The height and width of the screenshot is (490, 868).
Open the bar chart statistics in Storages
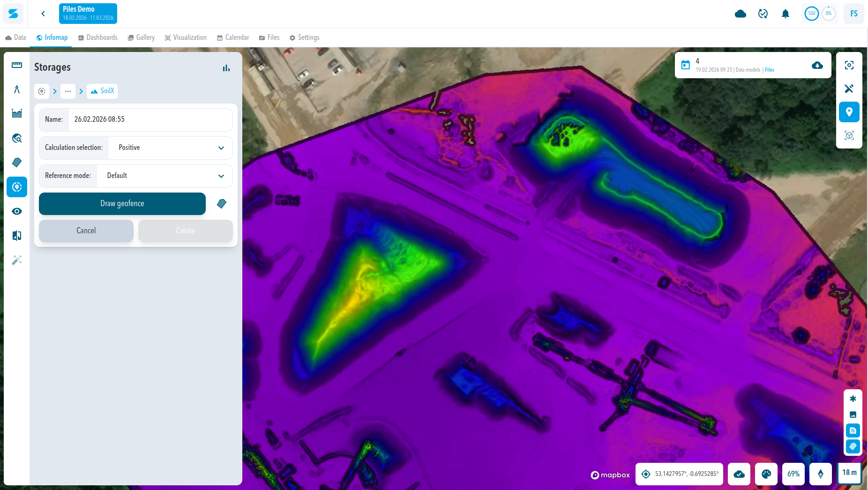tap(226, 68)
